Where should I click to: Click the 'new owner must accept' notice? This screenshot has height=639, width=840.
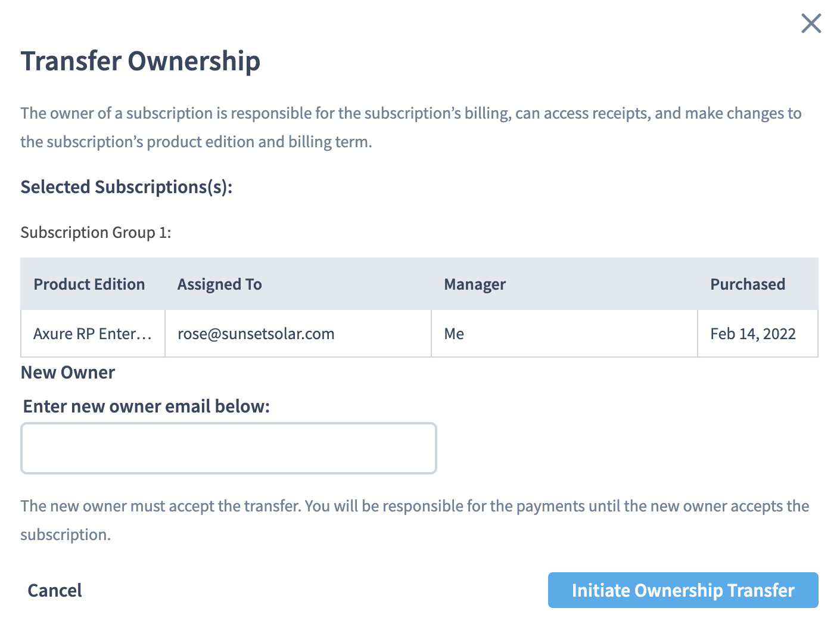click(415, 506)
